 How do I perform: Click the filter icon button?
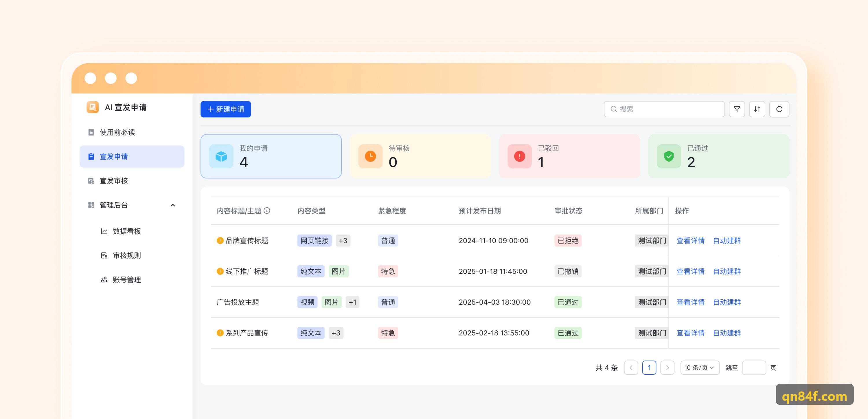coord(737,109)
